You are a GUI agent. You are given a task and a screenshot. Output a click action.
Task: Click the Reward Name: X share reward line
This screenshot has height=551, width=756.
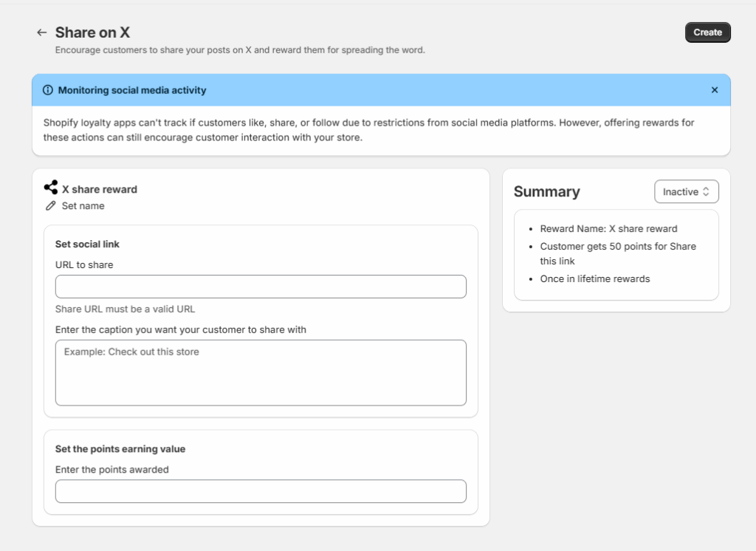(x=608, y=229)
